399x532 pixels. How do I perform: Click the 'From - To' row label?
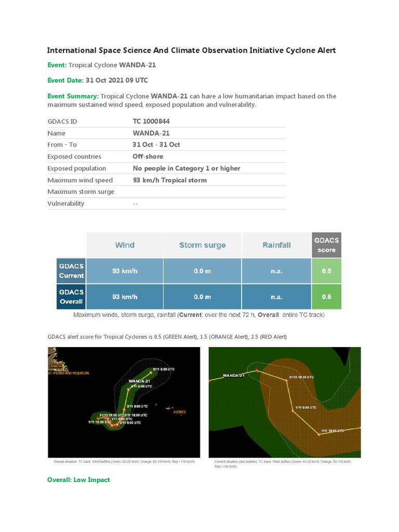62,144
